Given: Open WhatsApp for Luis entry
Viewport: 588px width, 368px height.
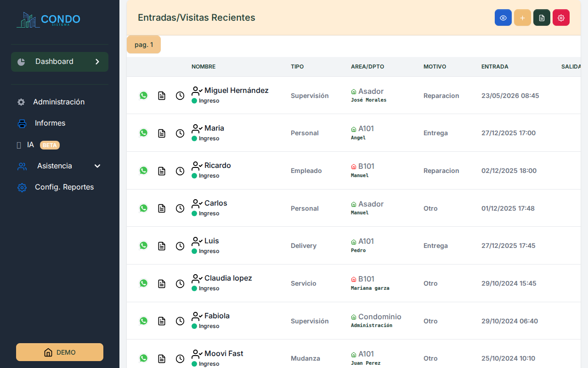Looking at the screenshot, I should [x=144, y=245].
